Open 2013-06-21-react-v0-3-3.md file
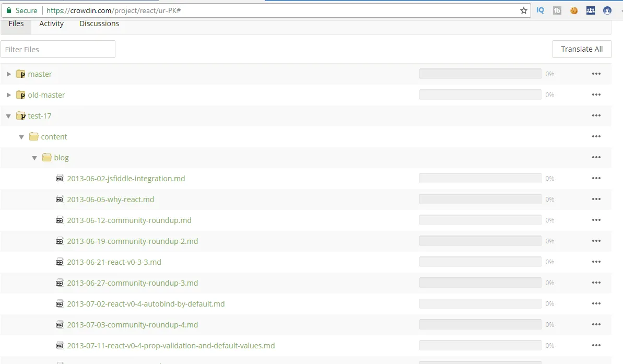The image size is (623, 364). (x=114, y=262)
